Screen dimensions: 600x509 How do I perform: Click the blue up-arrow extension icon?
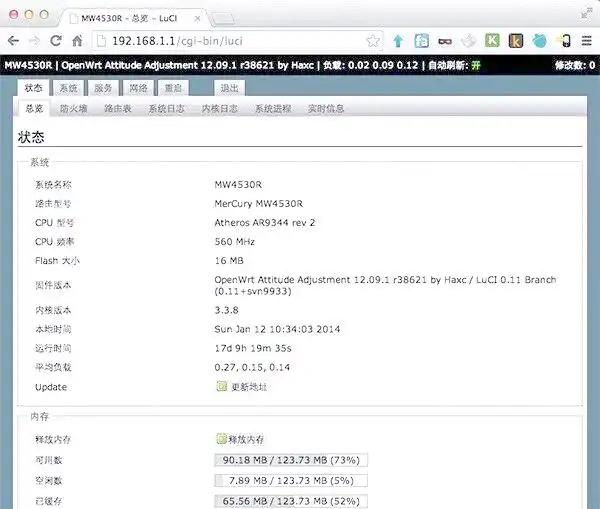(x=398, y=41)
